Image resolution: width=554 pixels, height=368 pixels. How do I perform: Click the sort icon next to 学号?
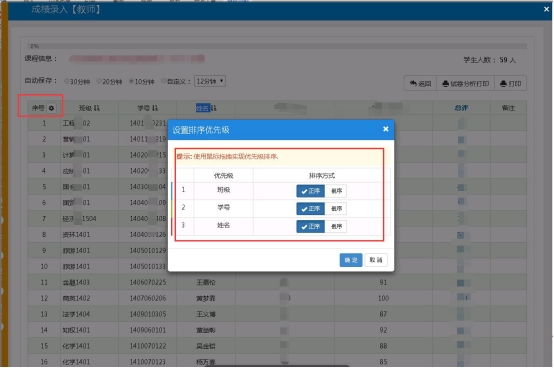click(x=155, y=108)
